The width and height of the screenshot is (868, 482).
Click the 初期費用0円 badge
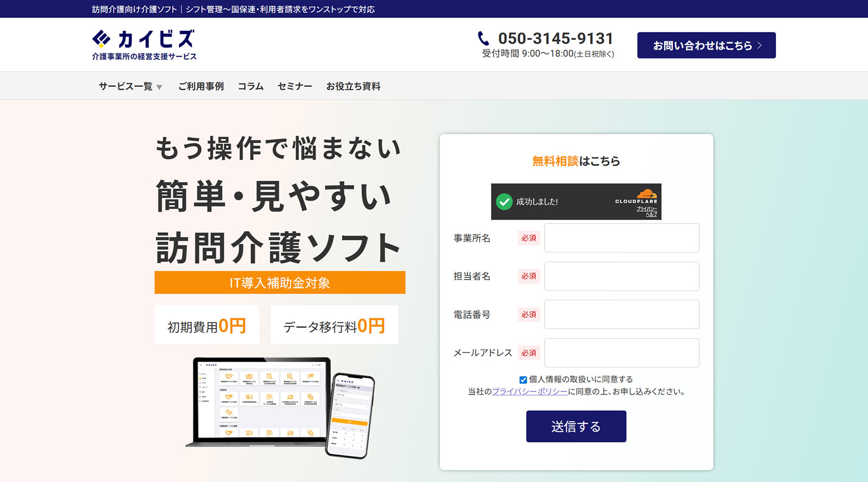(207, 325)
